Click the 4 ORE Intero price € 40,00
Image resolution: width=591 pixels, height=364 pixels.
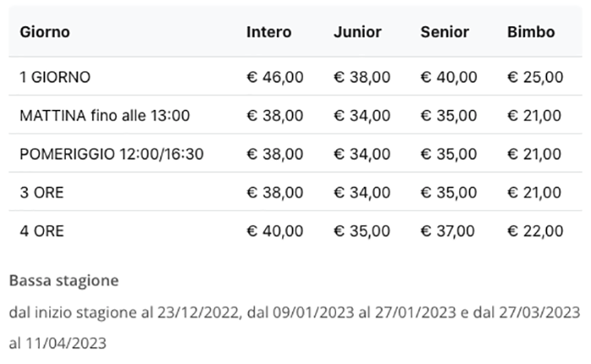tap(274, 231)
